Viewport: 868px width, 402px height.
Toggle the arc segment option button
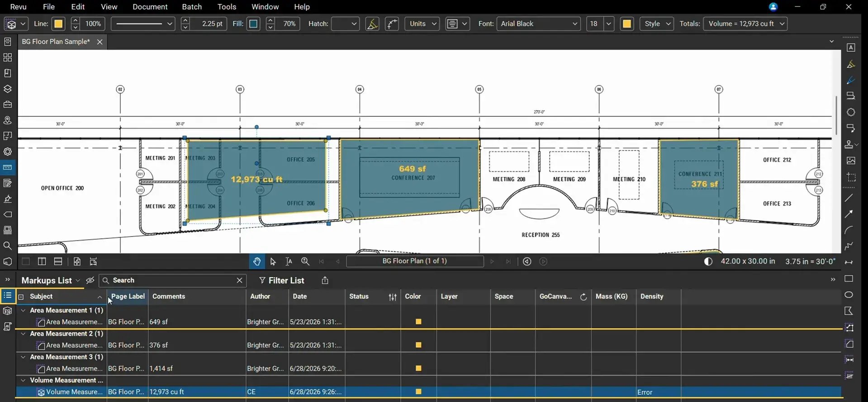tap(392, 24)
